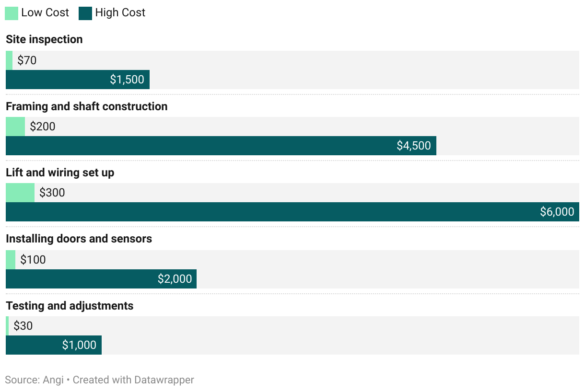Click the Source: Angi attribution text
Screen dimensions: 585x392
35,380
